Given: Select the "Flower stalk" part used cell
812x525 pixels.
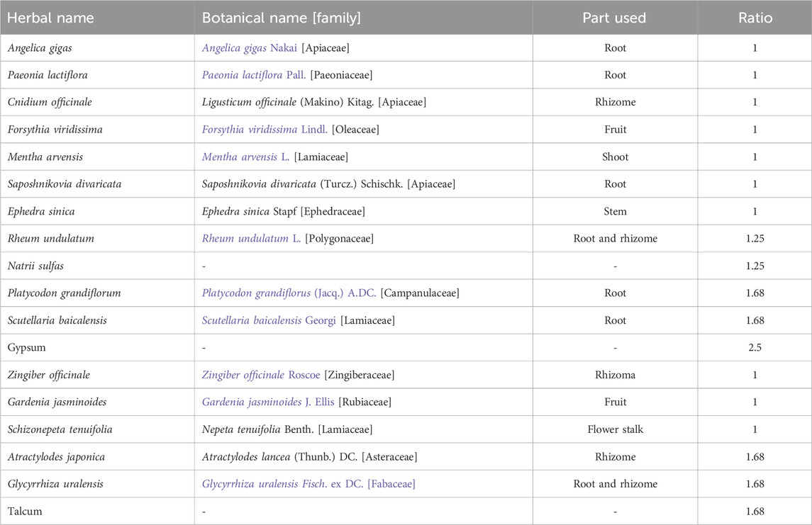Looking at the screenshot, I should (x=615, y=429).
